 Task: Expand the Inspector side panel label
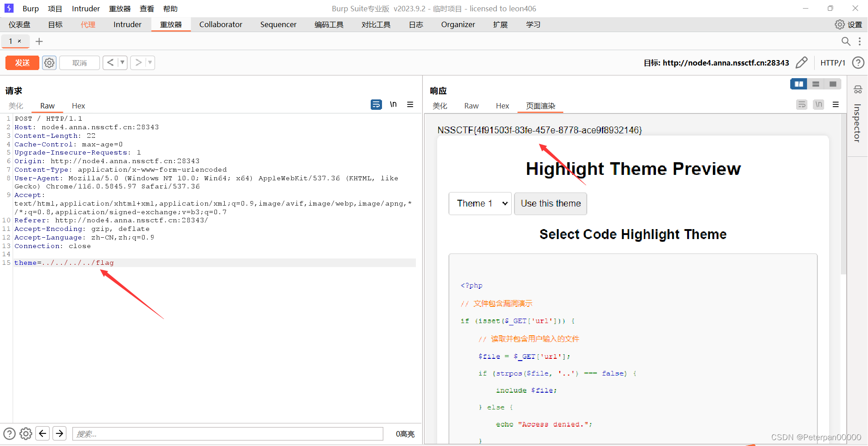coord(857,123)
